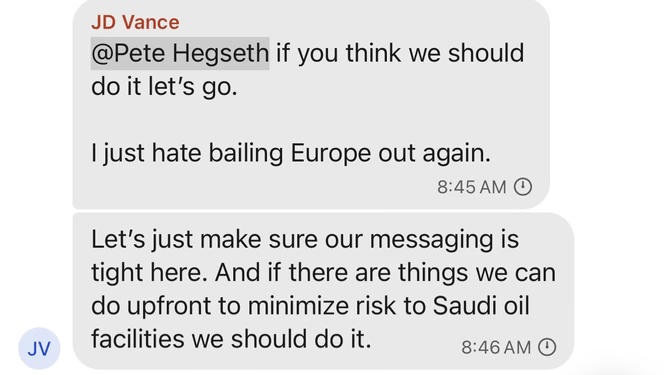
Task: Click the 8:46 AM timestamp
Action: (x=496, y=347)
